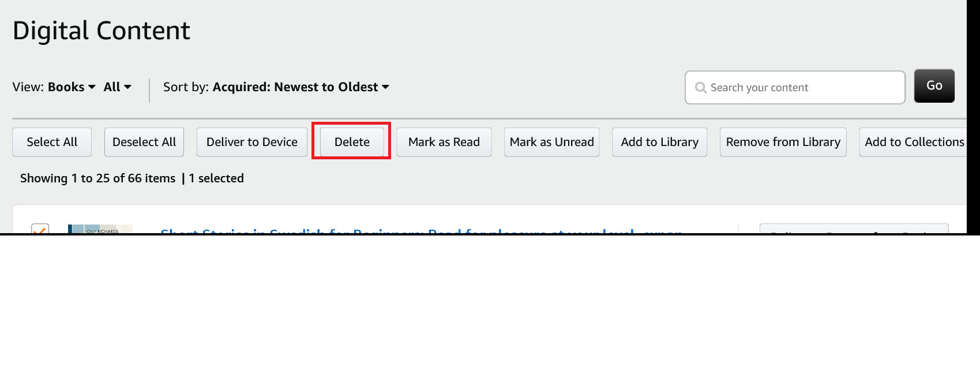This screenshot has width=980, height=374.
Task: Uncheck the first book's checkbox
Action: click(x=40, y=230)
